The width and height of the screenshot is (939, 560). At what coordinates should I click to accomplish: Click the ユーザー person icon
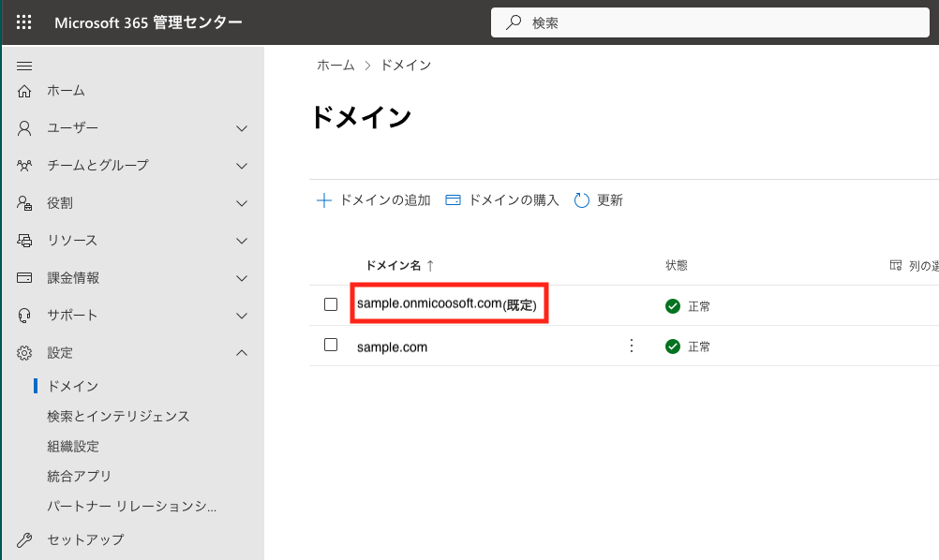24,128
